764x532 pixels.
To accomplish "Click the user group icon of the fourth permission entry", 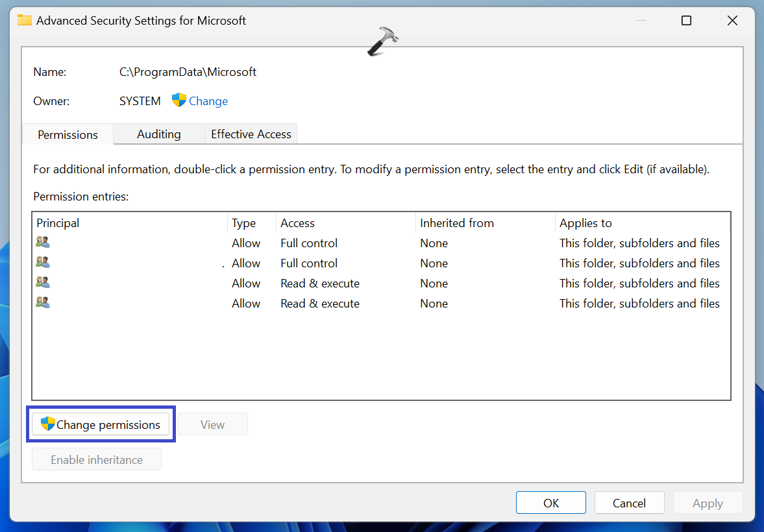I will 43,303.
